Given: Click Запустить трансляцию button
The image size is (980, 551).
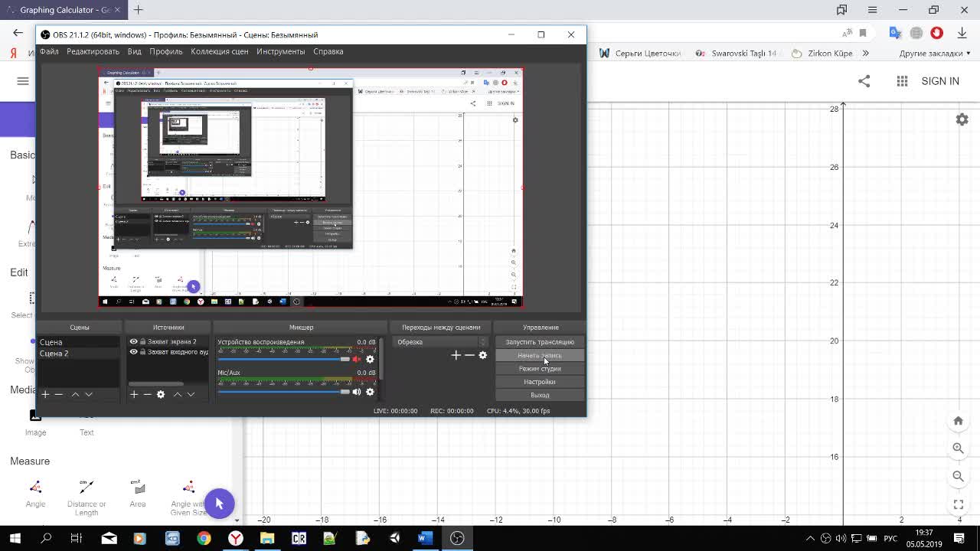Looking at the screenshot, I should [x=540, y=342].
